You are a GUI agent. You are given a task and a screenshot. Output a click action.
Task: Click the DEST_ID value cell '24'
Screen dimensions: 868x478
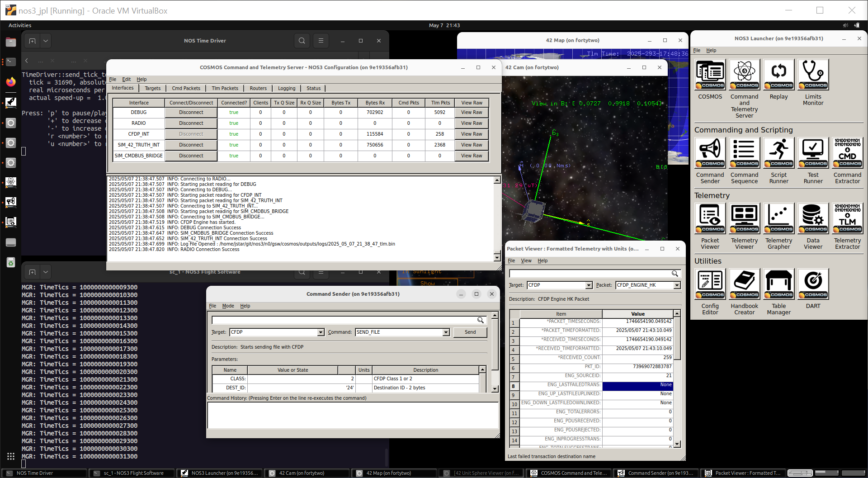(x=302, y=388)
